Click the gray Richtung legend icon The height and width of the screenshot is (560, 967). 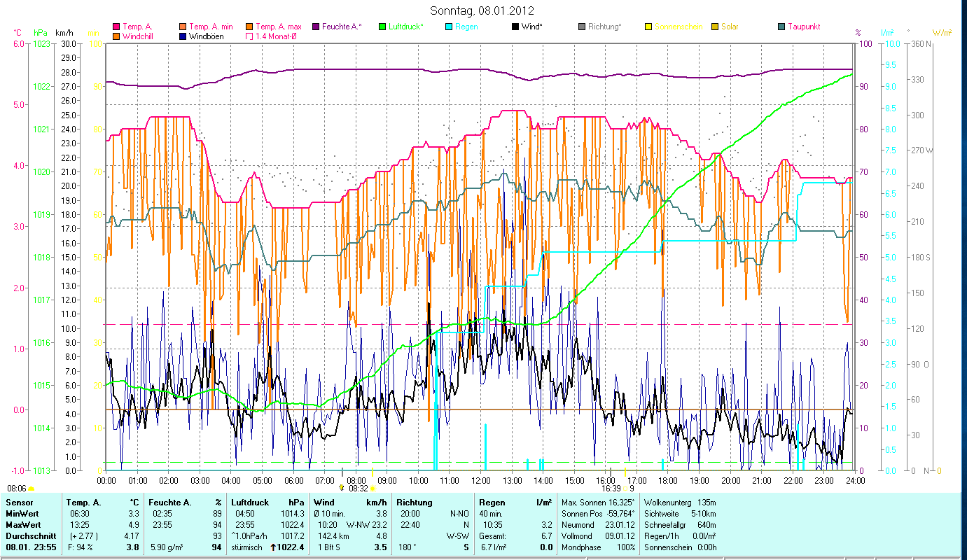point(582,27)
